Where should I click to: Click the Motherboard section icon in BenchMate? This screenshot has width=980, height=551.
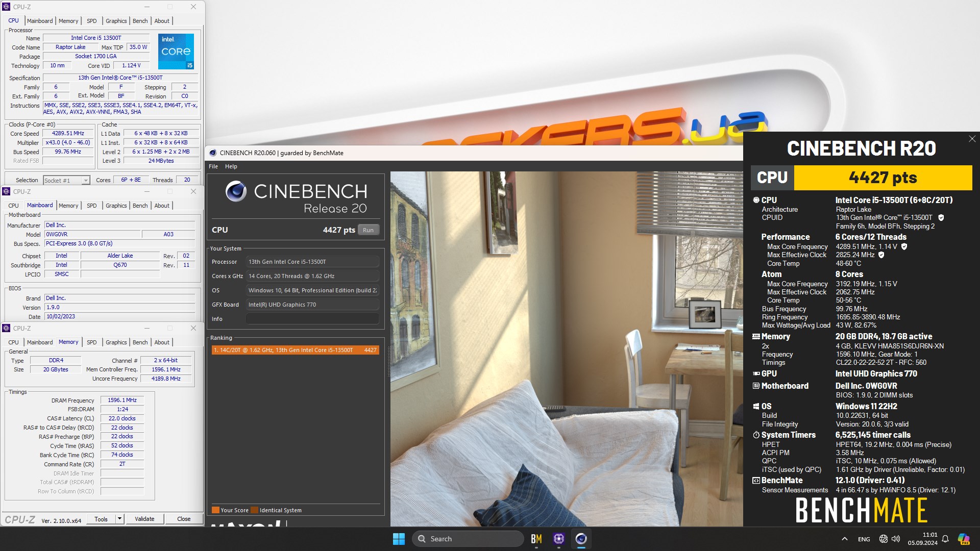click(x=756, y=386)
